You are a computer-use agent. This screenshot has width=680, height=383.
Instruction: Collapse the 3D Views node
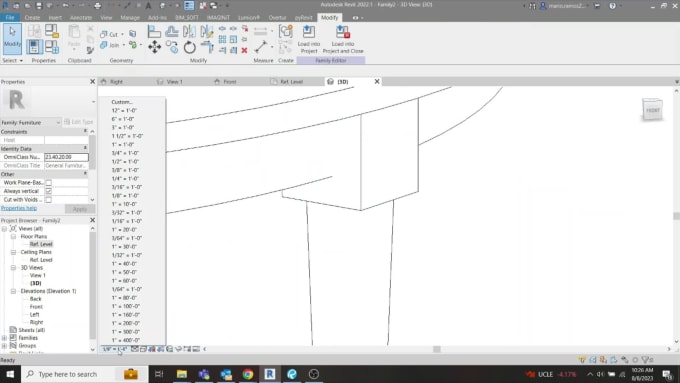click(x=13, y=268)
